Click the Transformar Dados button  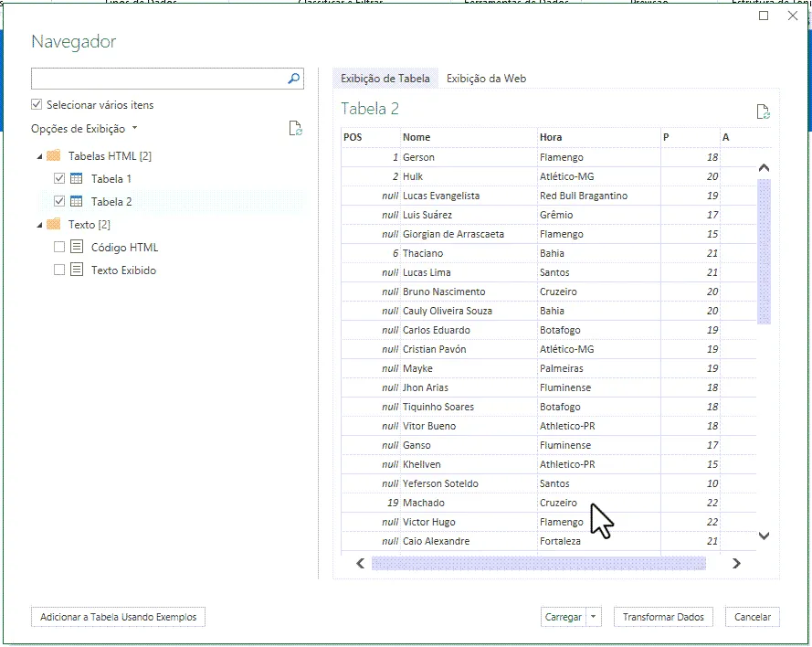pos(663,617)
